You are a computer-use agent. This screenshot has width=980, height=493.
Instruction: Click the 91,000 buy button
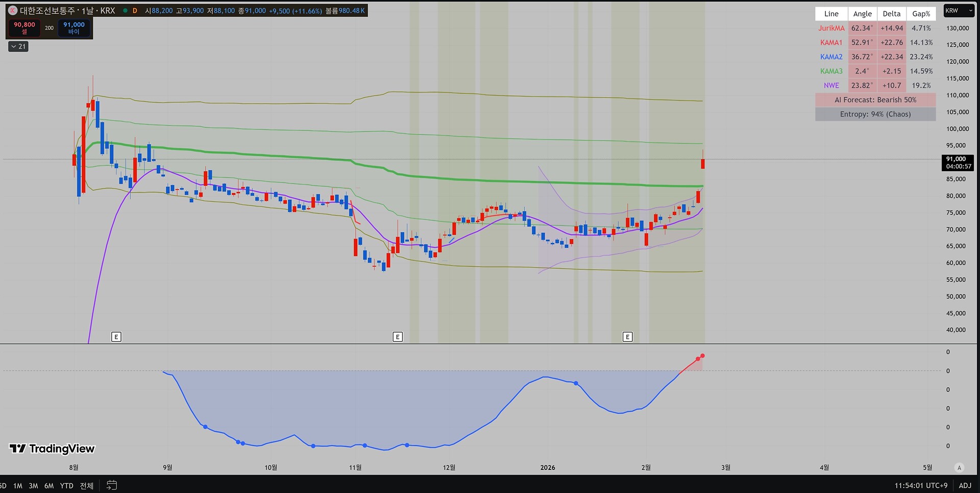(74, 28)
